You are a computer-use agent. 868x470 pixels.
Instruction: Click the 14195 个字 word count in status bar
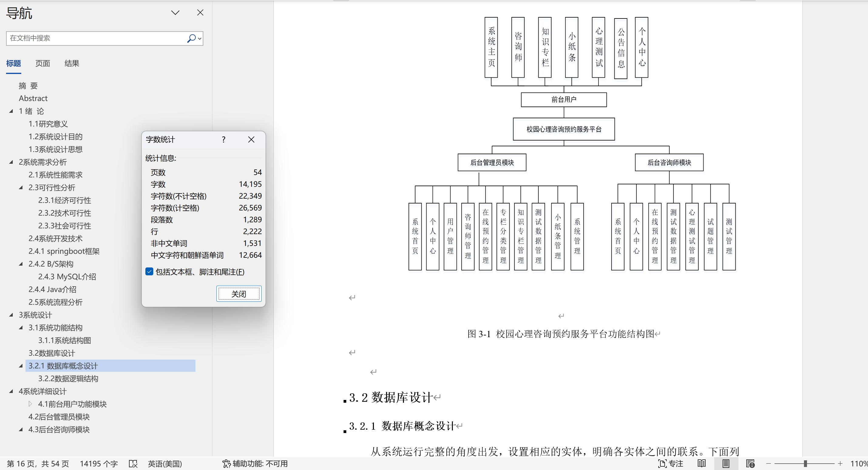99,464
